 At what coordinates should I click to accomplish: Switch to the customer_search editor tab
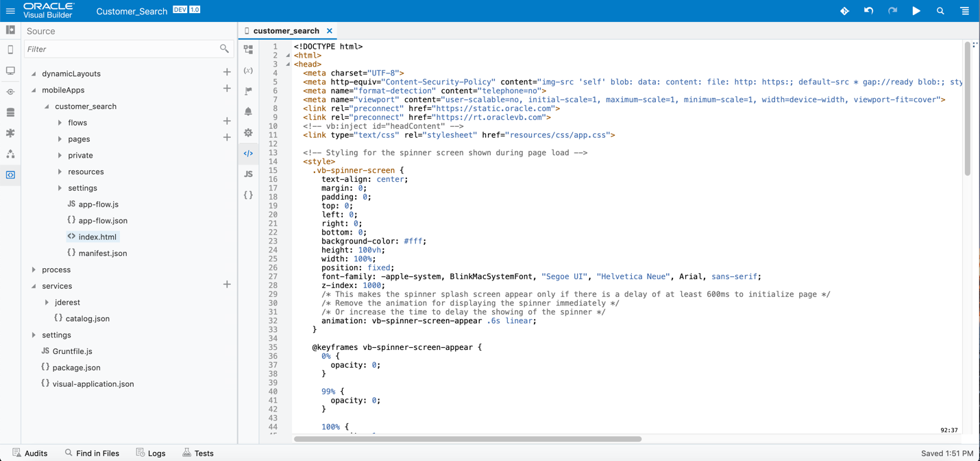click(286, 30)
